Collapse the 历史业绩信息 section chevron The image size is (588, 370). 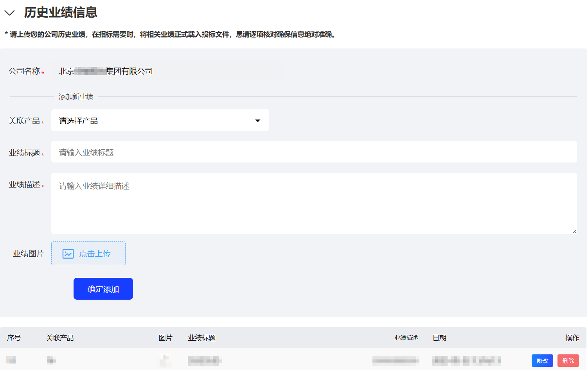(x=9, y=13)
